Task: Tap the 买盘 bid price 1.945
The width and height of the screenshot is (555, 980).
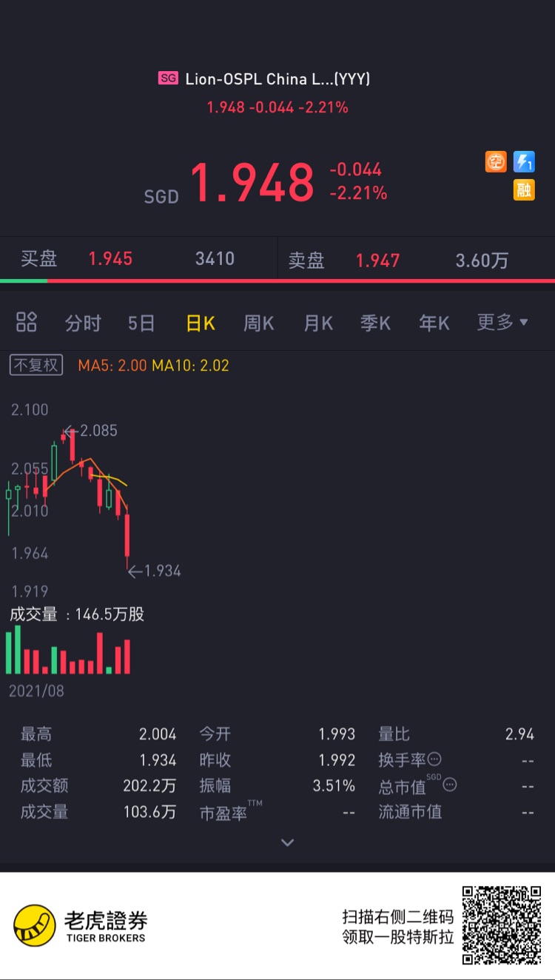Action: tap(110, 259)
